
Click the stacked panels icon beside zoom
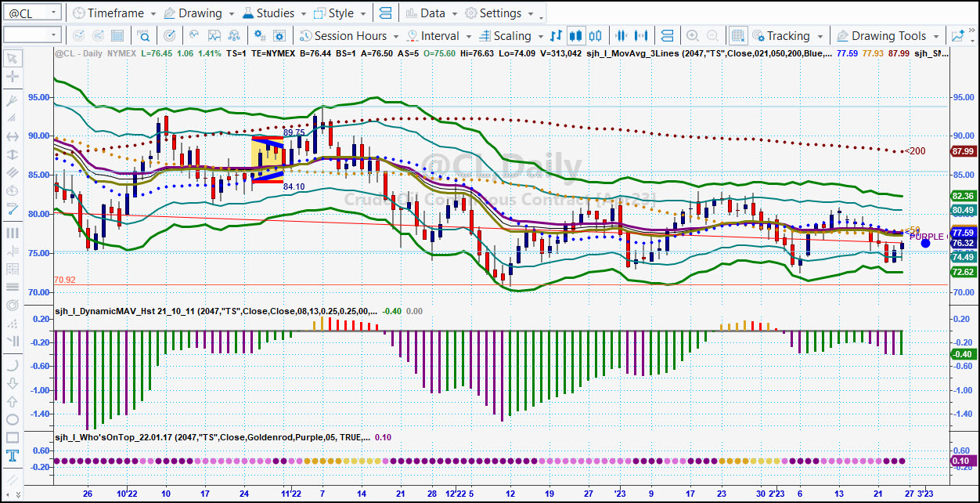coord(668,36)
